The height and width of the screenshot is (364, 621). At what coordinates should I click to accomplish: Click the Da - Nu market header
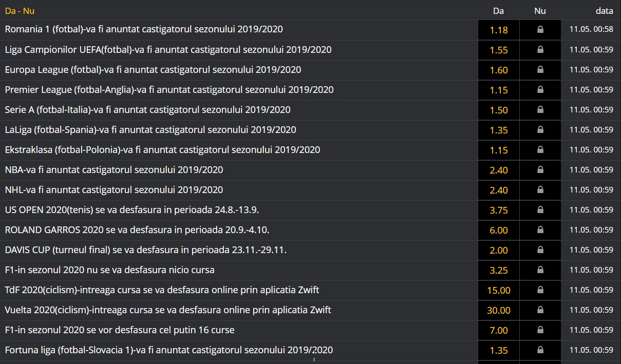pos(20,10)
